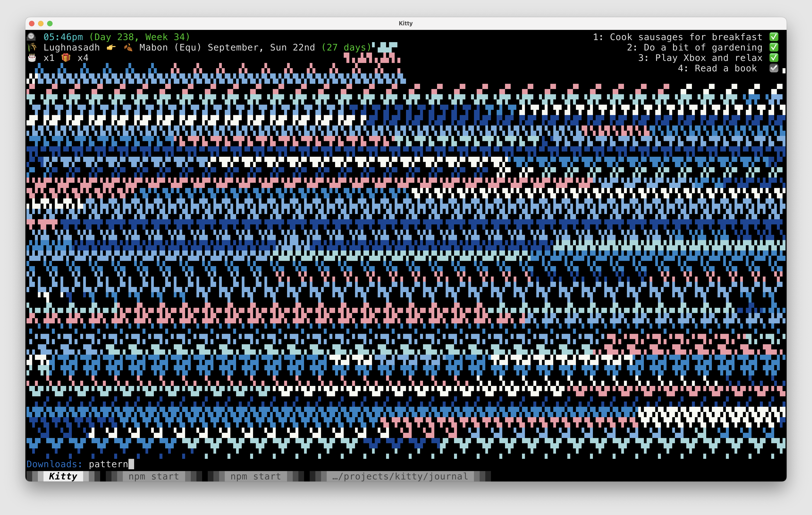Click the 'Kitty' window title
The height and width of the screenshot is (515, 812).
click(406, 23)
